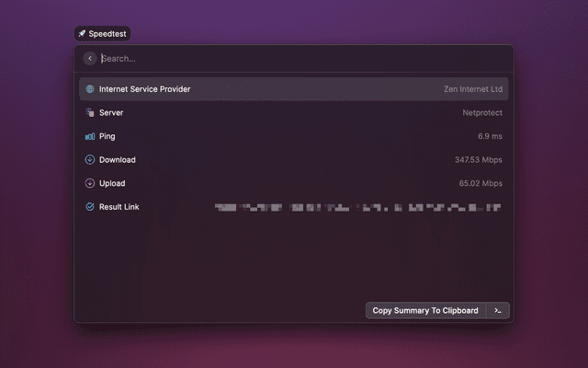This screenshot has height=368, width=588.
Task: Choose the Ping list item label
Action: (x=107, y=136)
